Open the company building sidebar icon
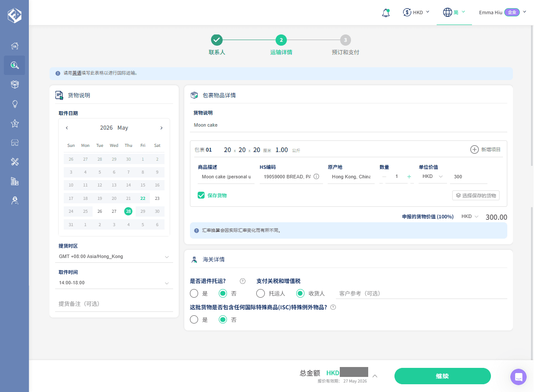Viewport: 534px width, 392px height. click(x=15, y=181)
